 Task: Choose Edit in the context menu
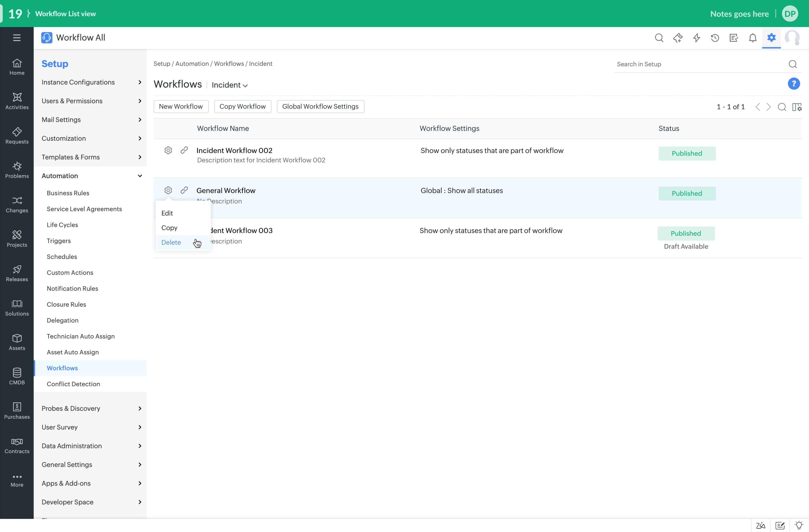pyautogui.click(x=167, y=213)
